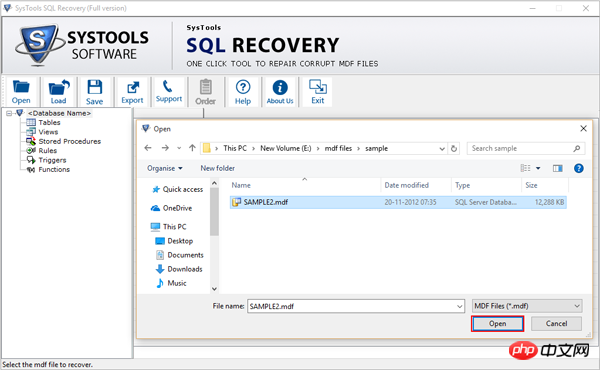Click the Open toolbar icon

coord(21,91)
